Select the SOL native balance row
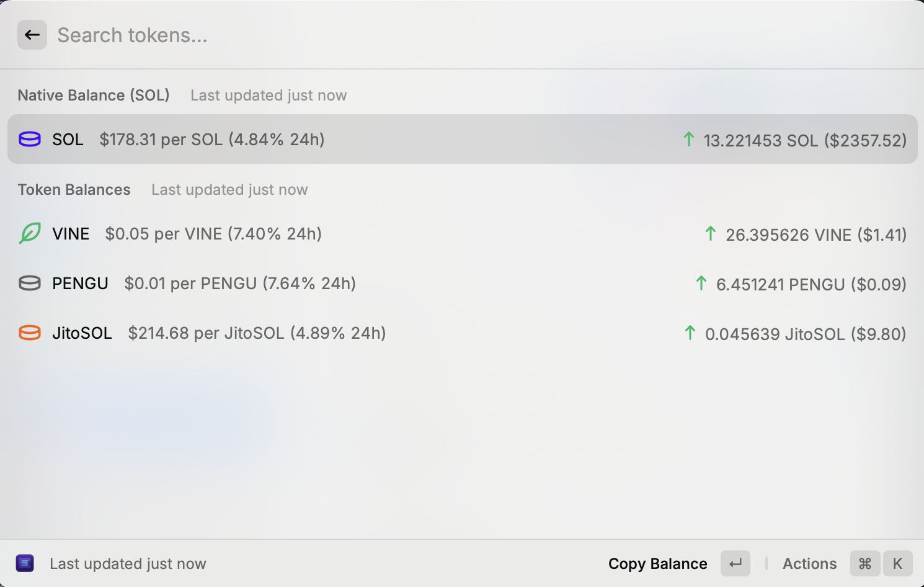This screenshot has height=587, width=924. pyautogui.click(x=462, y=139)
